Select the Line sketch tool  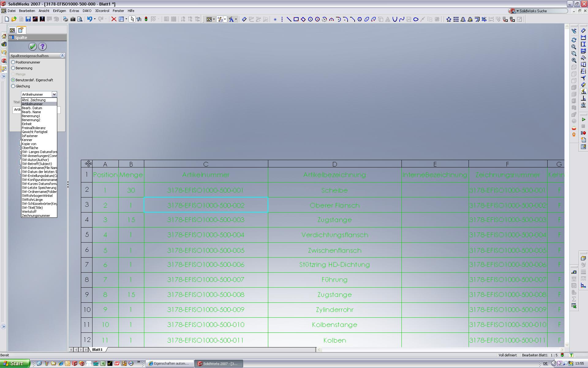tap(289, 19)
